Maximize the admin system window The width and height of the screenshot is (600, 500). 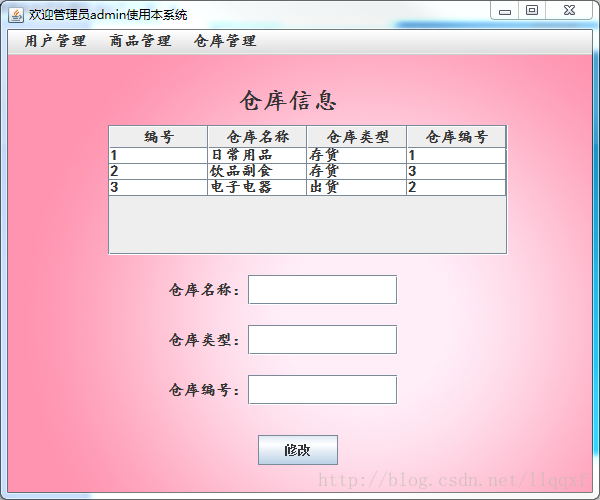tap(532, 11)
